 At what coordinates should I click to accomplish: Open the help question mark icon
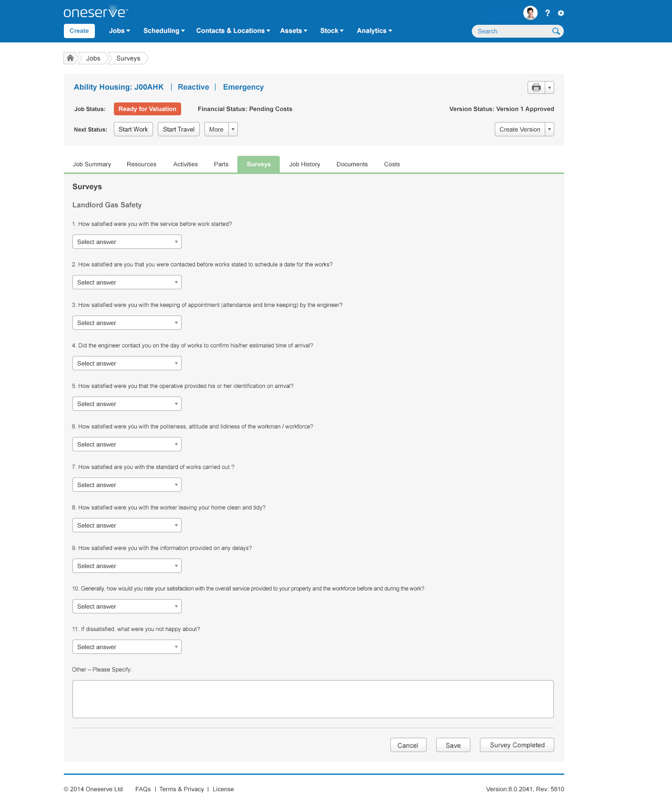[x=548, y=13]
